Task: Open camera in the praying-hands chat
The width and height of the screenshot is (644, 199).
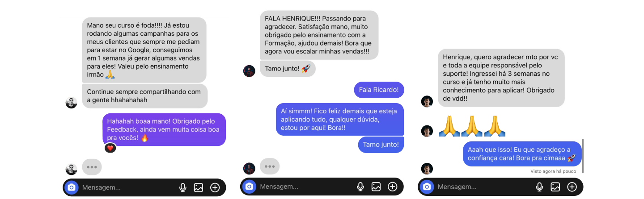Action: [427, 187]
